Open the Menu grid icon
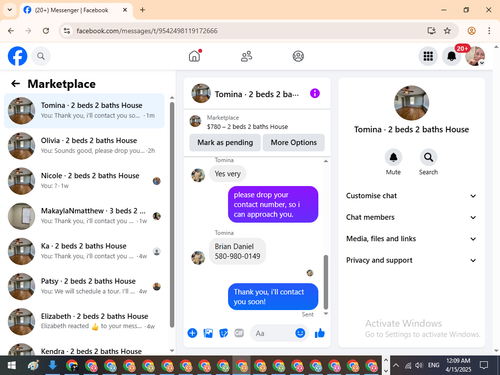Viewport: 500px width, 375px height. click(x=428, y=56)
